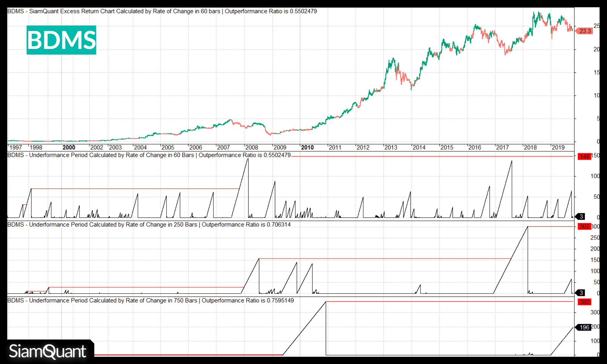Click the black 3 tag in 250-bar panel
This screenshot has width=607, height=364.
coord(581,293)
